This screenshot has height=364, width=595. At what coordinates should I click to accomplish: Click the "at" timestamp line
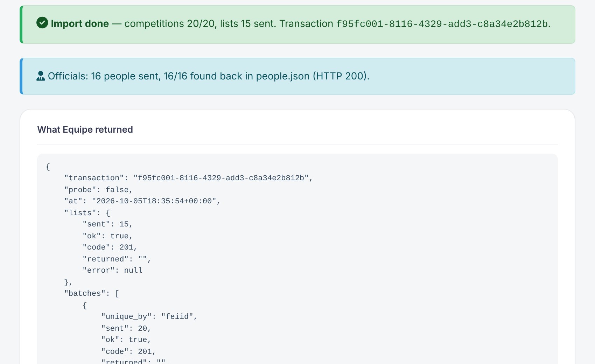(142, 201)
